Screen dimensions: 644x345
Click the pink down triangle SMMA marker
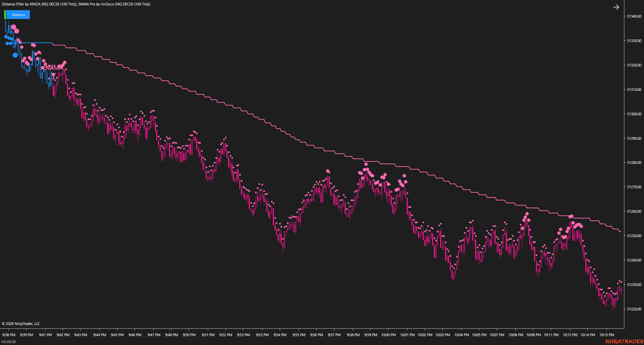click(x=53, y=75)
